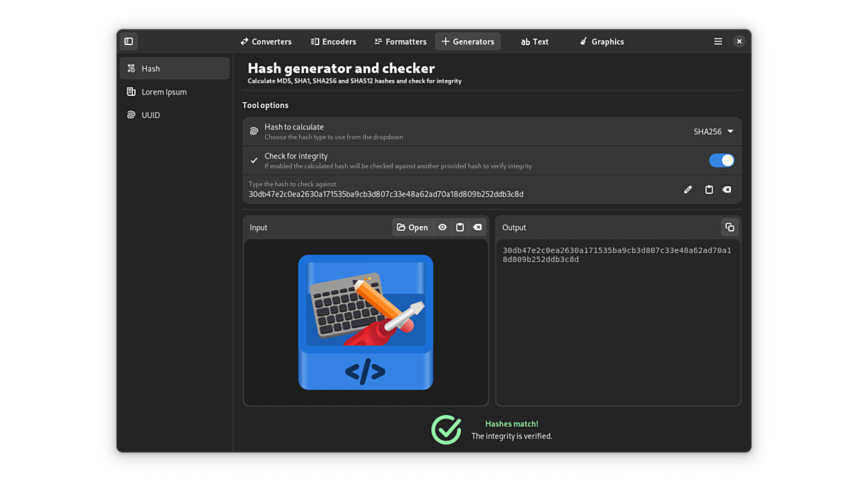This screenshot has height=488, width=868.
Task: Click the Check for integrity checkmark
Action: 254,160
